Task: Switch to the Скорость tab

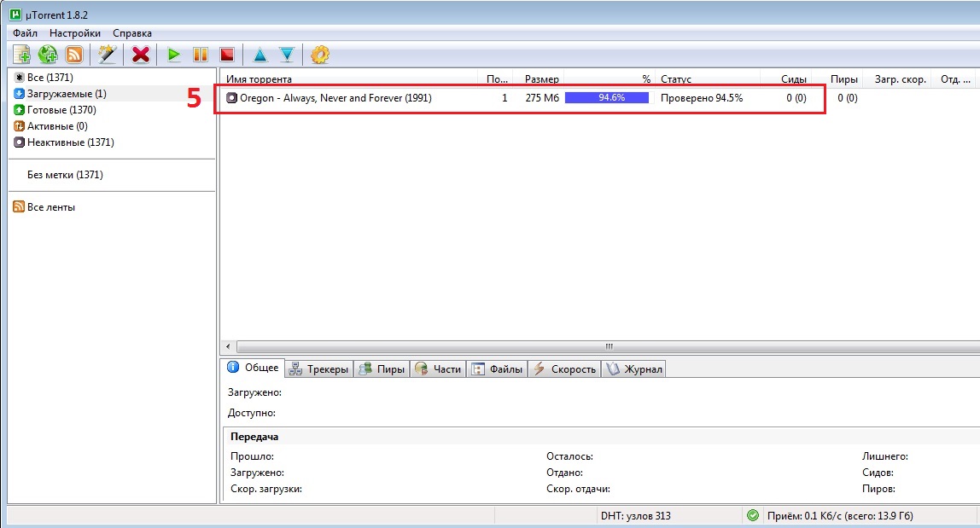Action: [564, 369]
